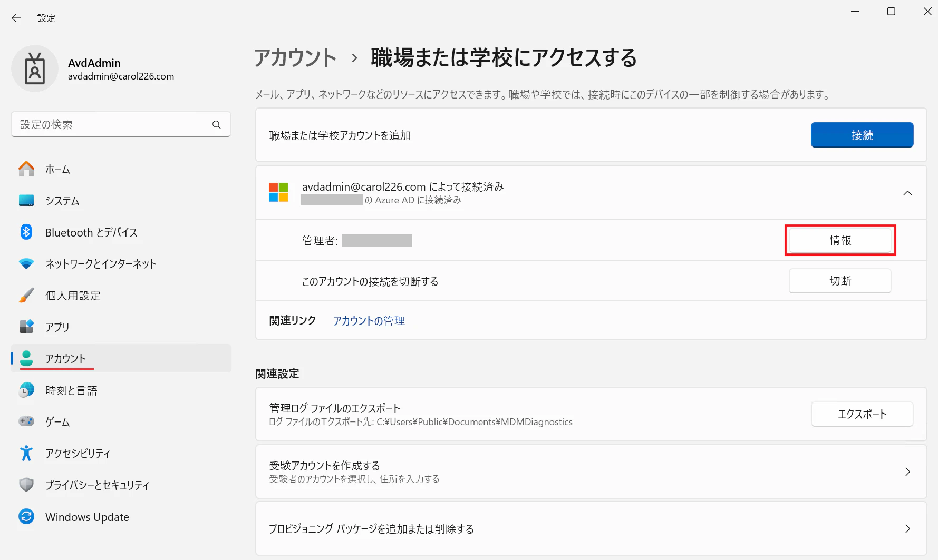This screenshot has height=560, width=938.
Task: Click the Microsoft logo on connected account
Action: (278, 192)
